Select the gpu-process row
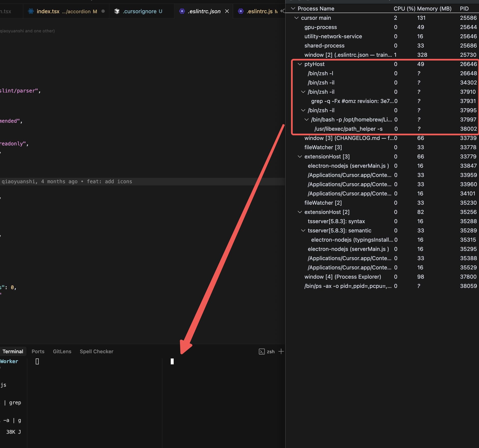Viewport: 479px width, 448px height. (382, 27)
